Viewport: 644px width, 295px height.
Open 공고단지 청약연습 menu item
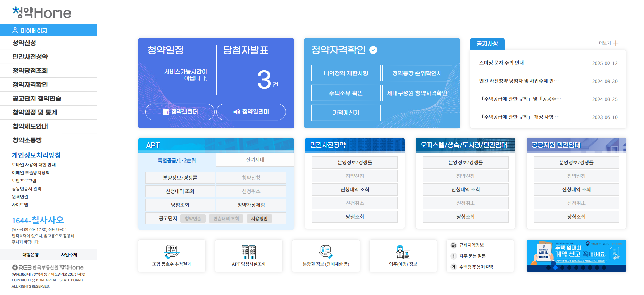(49, 98)
